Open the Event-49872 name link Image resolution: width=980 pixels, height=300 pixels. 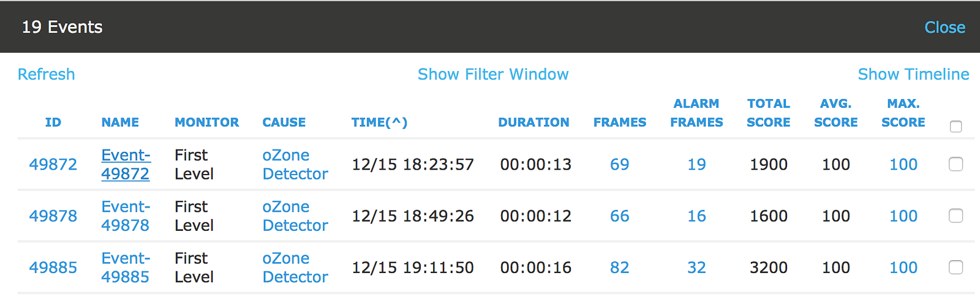click(x=126, y=164)
